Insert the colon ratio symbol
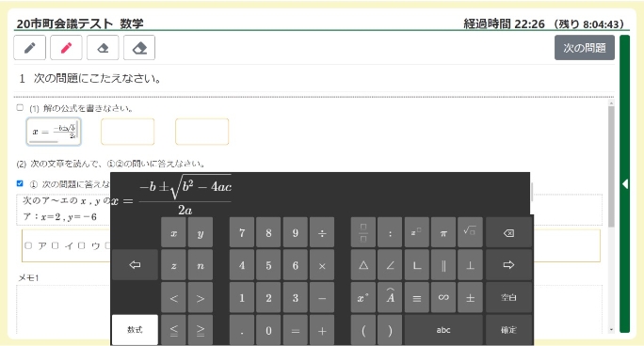This screenshot has height=346, width=644. tap(390, 233)
